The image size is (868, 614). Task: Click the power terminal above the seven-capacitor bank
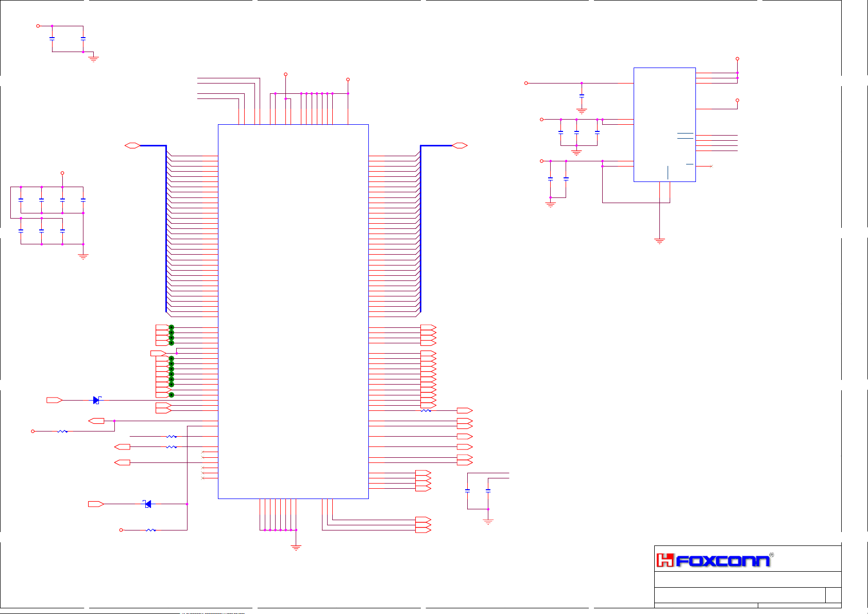62,173
